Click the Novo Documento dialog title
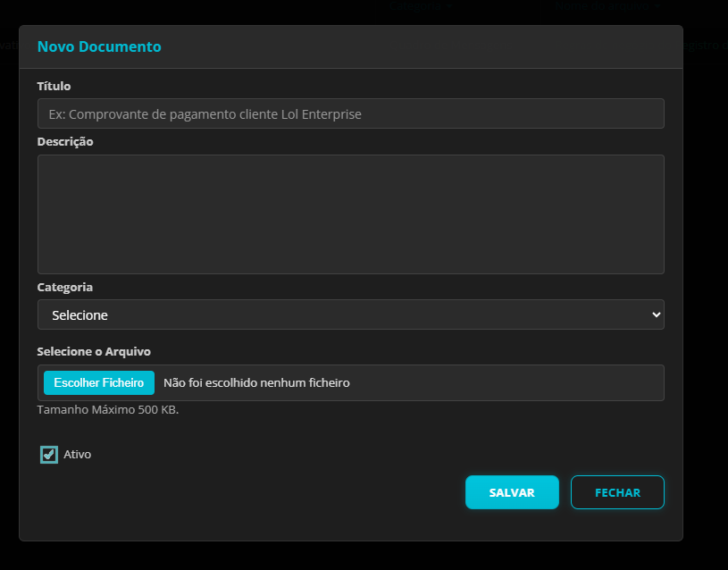Image resolution: width=728 pixels, height=570 pixels. coord(99,46)
